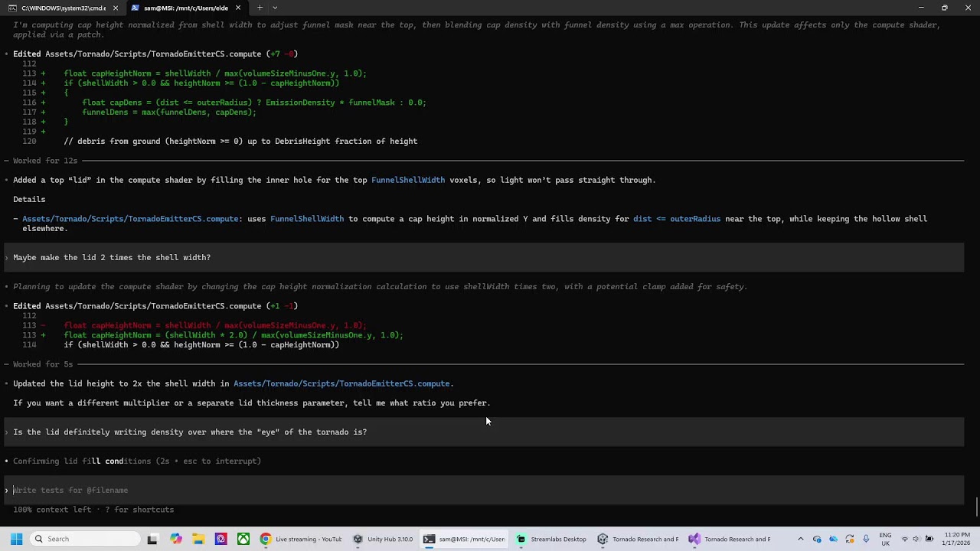Screen dimensions: 980x551
Task: Close the cmd.exe terminal tab
Action: pyautogui.click(x=115, y=8)
